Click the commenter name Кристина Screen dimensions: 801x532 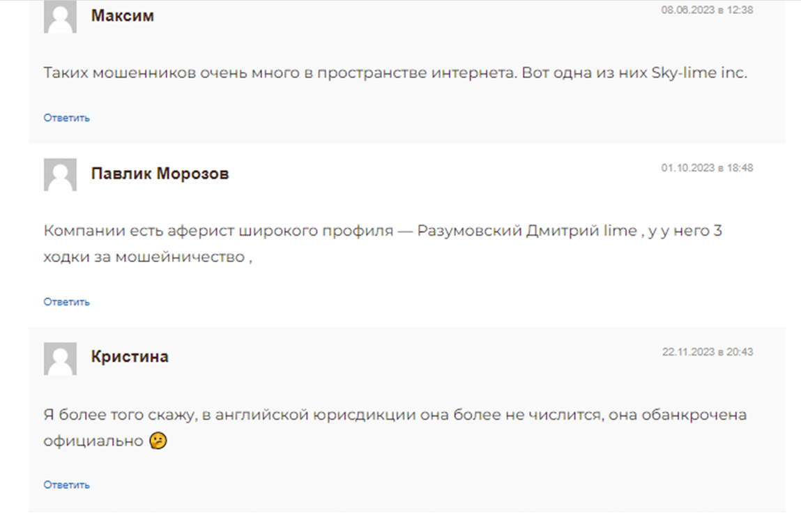(x=130, y=356)
